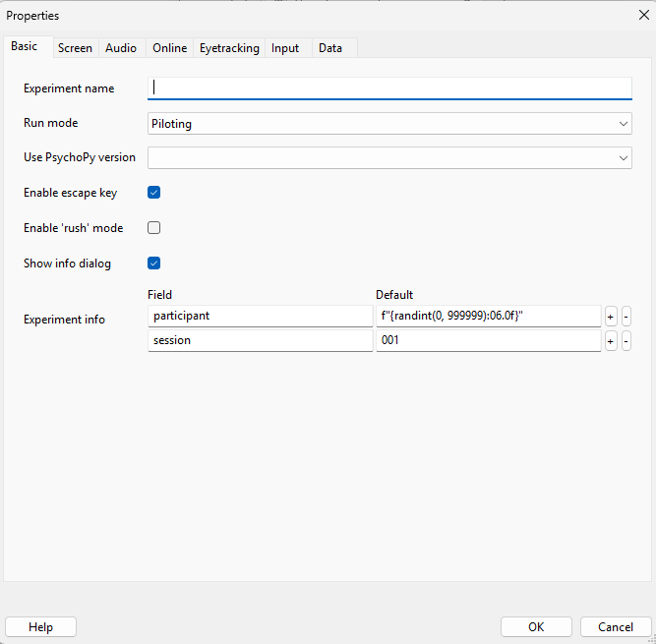The image size is (656, 644).
Task: Add a row after participant with plus
Action: click(611, 317)
